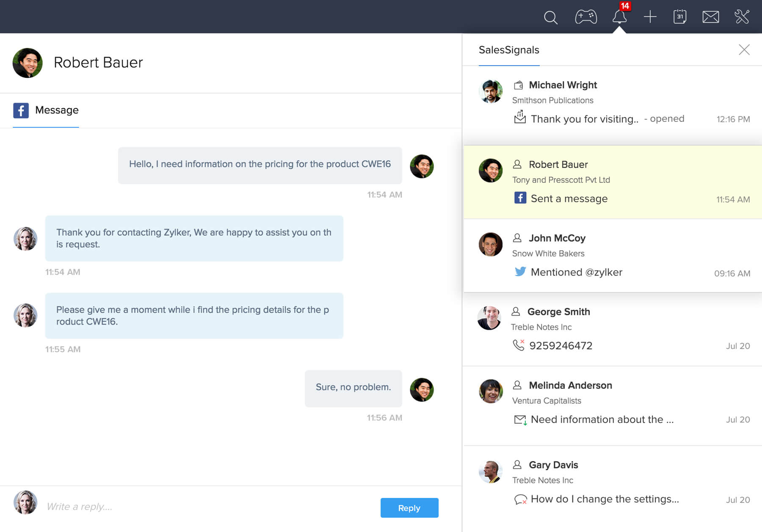Open the search icon in top bar
Screen dimensions: 762x532
(550, 17)
